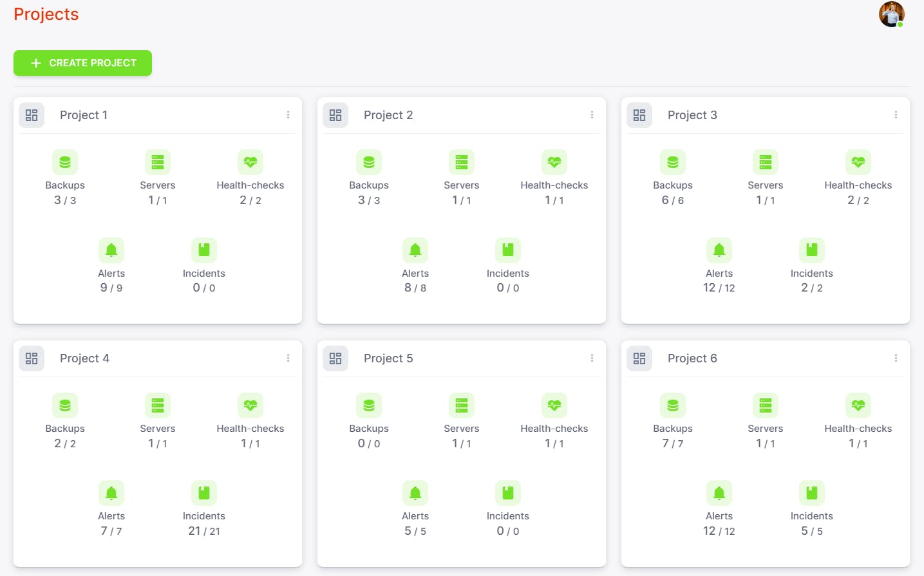
Task: Open Project 1 Incidents icon
Action: pyautogui.click(x=204, y=250)
